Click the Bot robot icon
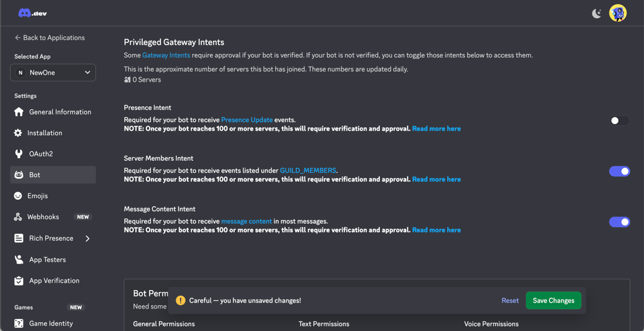644x331 pixels. point(19,175)
